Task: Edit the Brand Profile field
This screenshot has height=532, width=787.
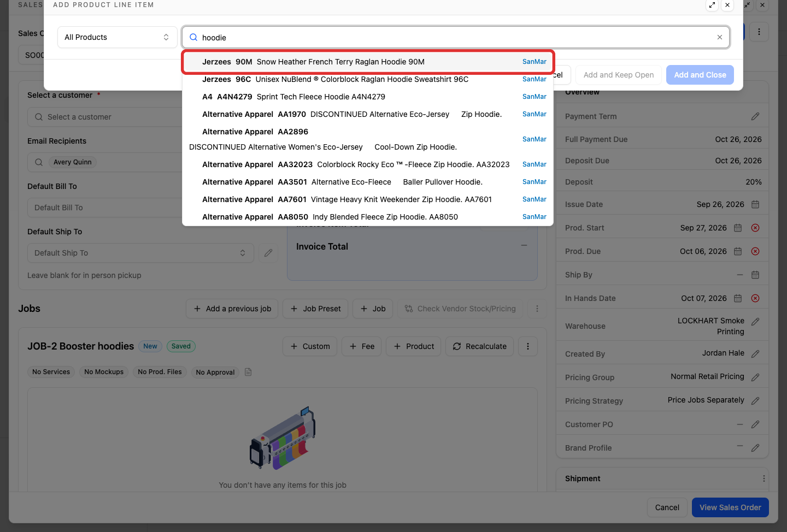Action: click(755, 448)
